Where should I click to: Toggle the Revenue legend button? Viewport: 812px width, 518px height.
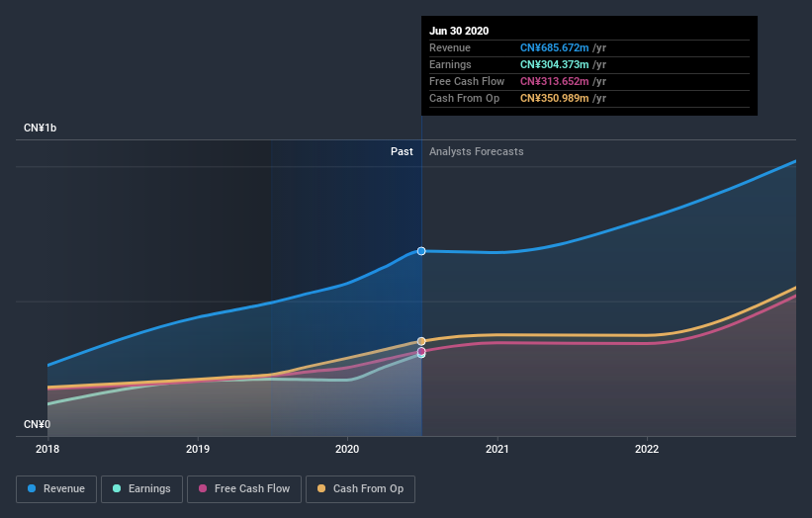56,489
